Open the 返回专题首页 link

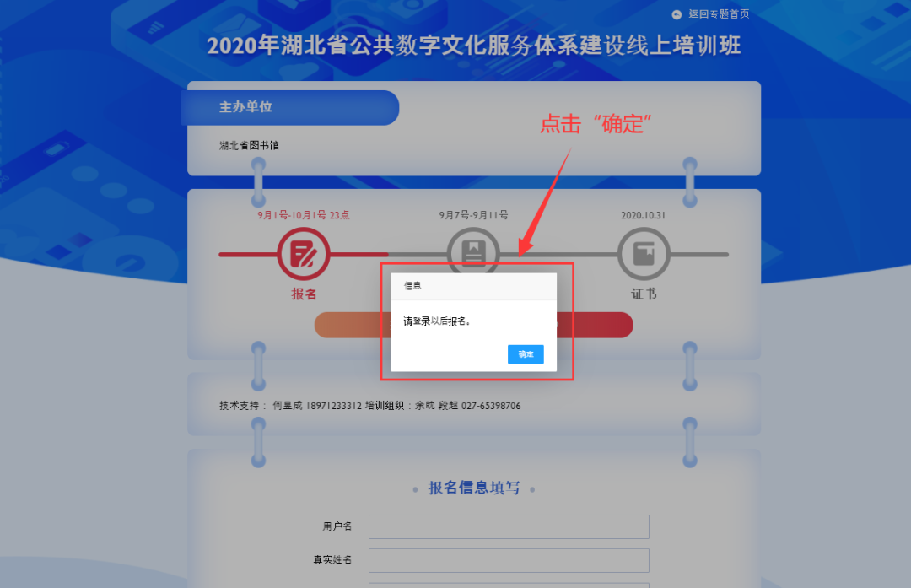719,14
